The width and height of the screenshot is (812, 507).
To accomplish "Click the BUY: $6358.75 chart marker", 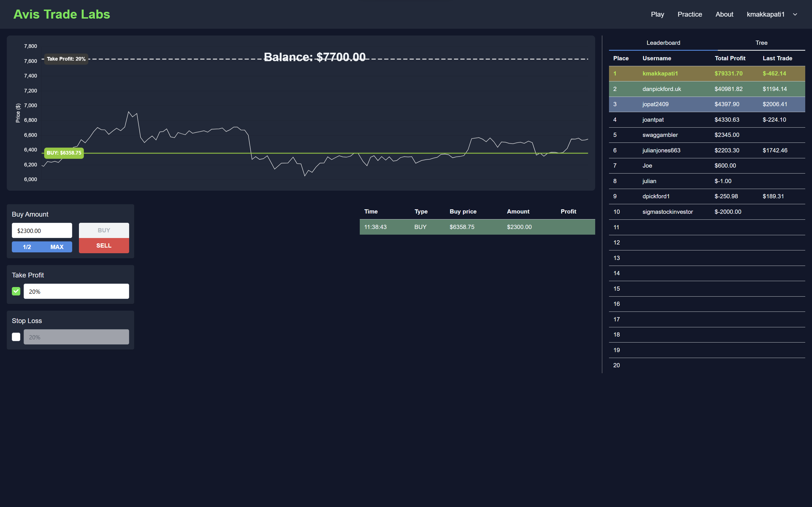I will point(64,153).
